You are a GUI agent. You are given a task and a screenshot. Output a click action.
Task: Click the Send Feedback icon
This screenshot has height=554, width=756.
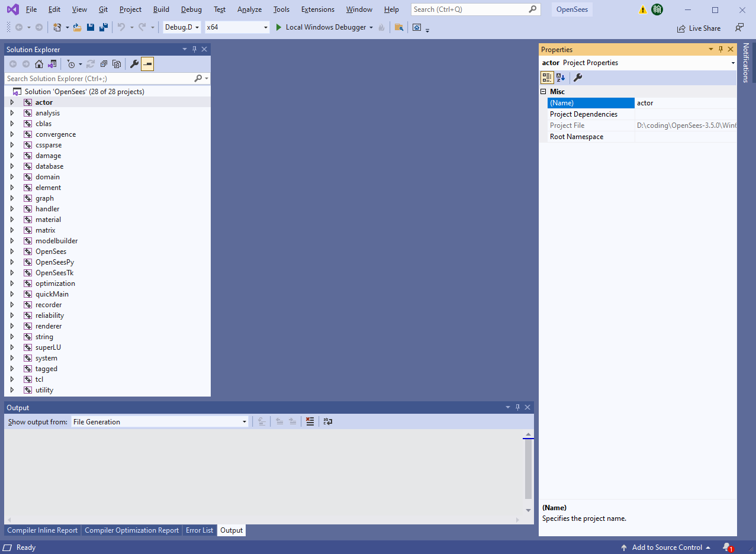click(x=739, y=27)
